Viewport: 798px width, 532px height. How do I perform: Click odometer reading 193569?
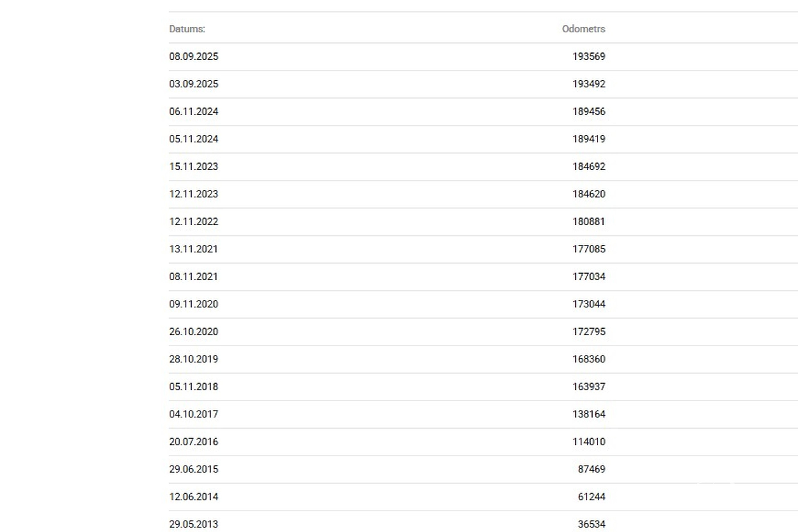[589, 57]
